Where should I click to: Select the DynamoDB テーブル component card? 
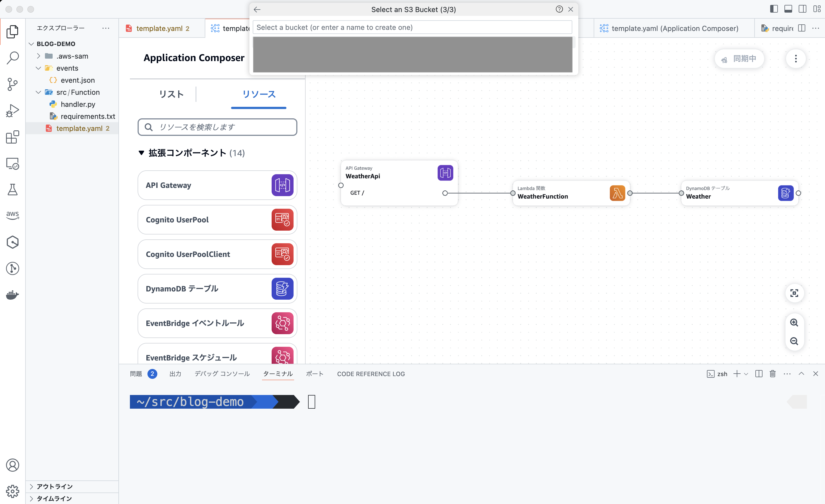coord(217,288)
